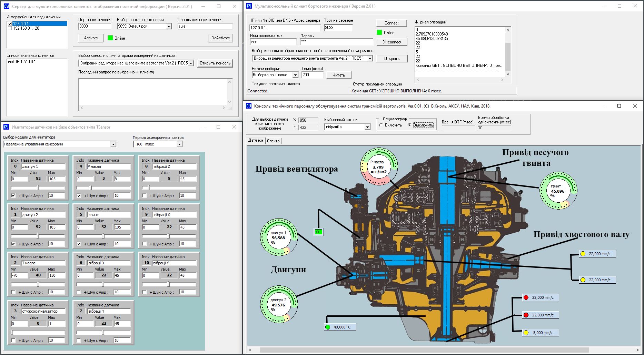Switch to the Датчики tab

point(256,140)
